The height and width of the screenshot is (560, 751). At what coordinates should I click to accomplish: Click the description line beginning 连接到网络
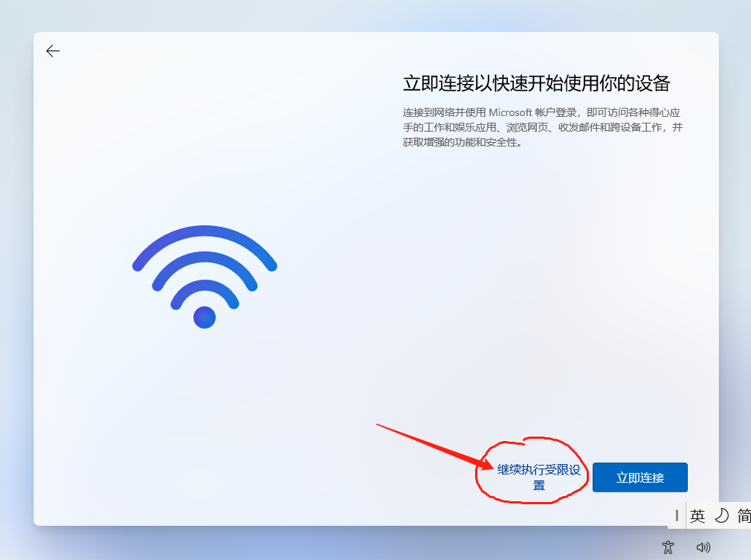541,112
